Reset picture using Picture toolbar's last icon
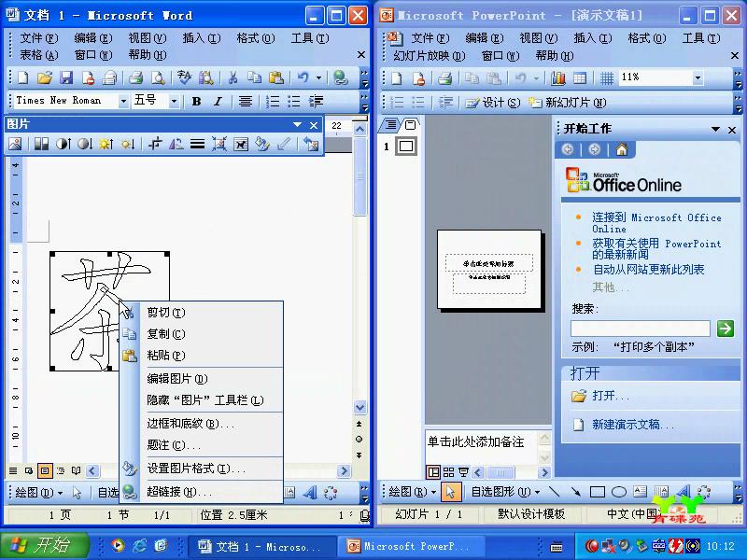The width and height of the screenshot is (747, 560). pos(311,144)
